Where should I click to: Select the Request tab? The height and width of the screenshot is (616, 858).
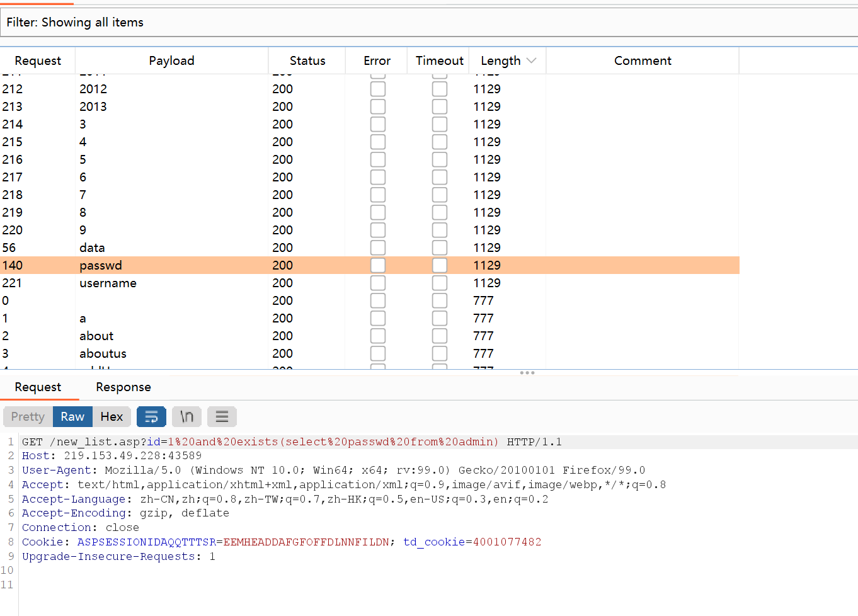pos(38,387)
